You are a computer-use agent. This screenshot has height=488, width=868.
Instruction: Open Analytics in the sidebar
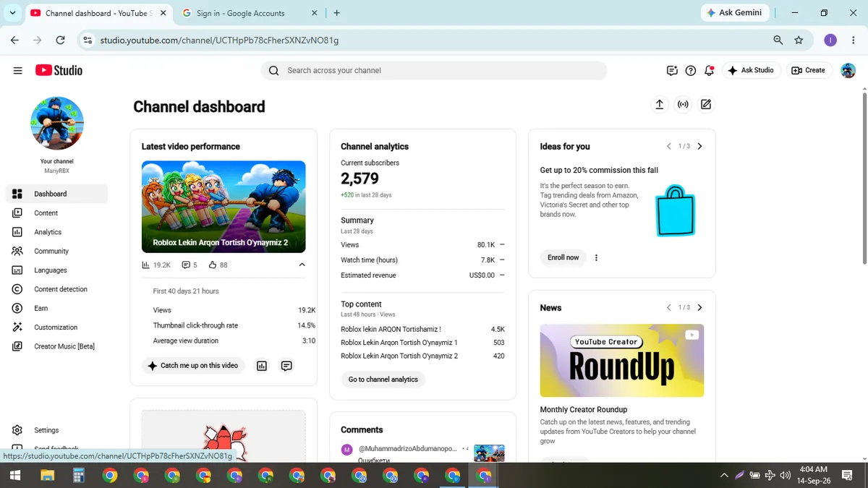pos(56,232)
